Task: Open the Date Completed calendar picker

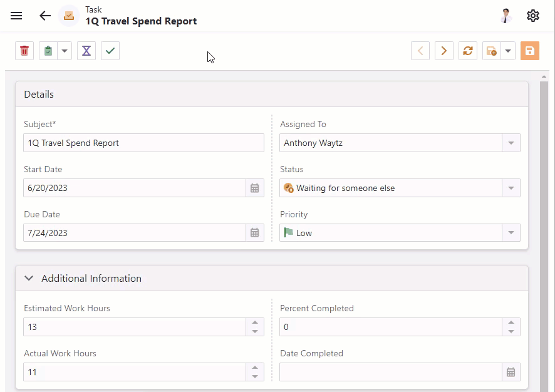Action: tap(511, 372)
